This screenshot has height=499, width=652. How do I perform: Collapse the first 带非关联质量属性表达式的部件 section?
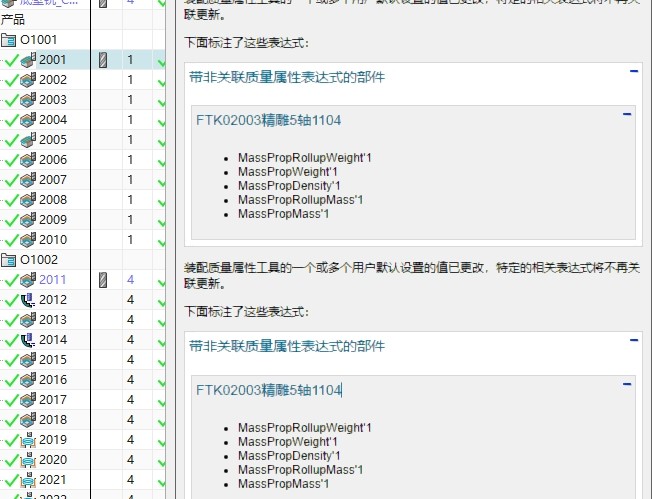[x=634, y=71]
